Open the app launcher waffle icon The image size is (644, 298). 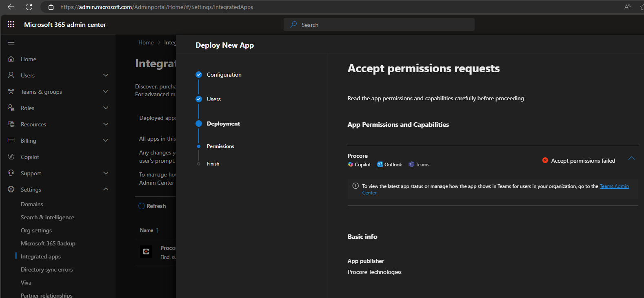point(11,24)
